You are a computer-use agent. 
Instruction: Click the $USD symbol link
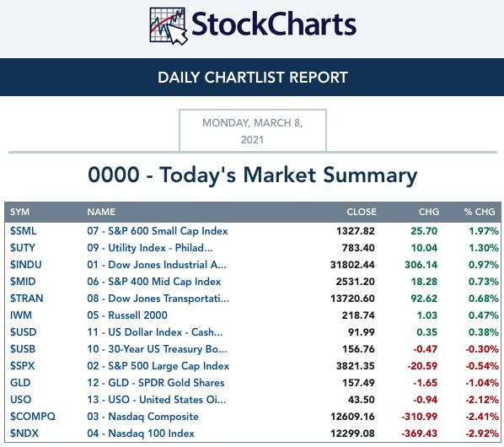coord(23,332)
